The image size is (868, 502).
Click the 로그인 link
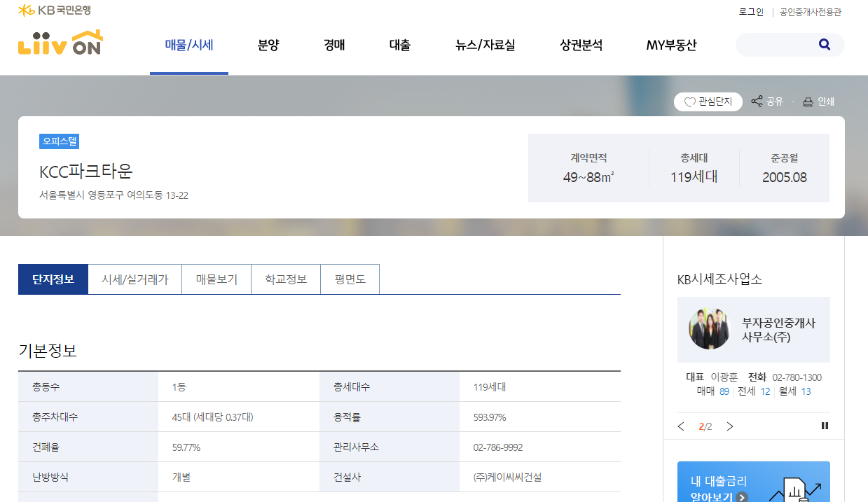pyautogui.click(x=751, y=12)
